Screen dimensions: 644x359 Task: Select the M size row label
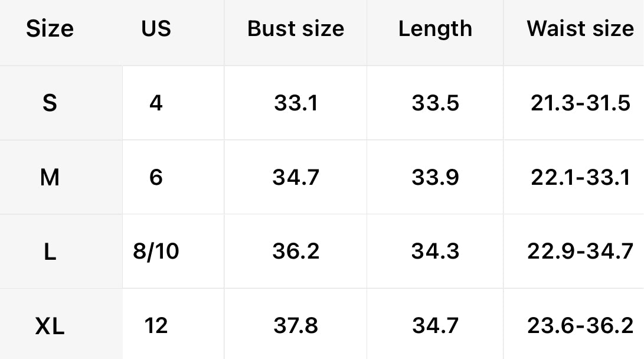tap(50, 177)
